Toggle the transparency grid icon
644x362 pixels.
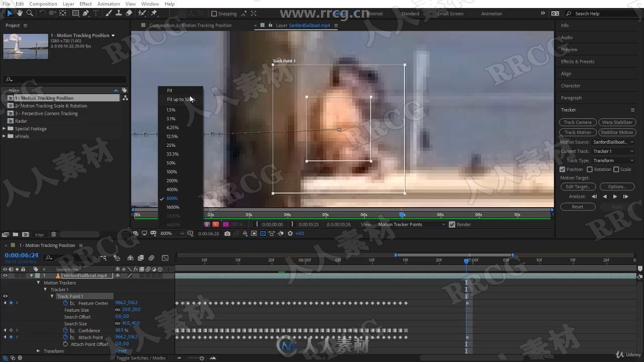click(263, 233)
